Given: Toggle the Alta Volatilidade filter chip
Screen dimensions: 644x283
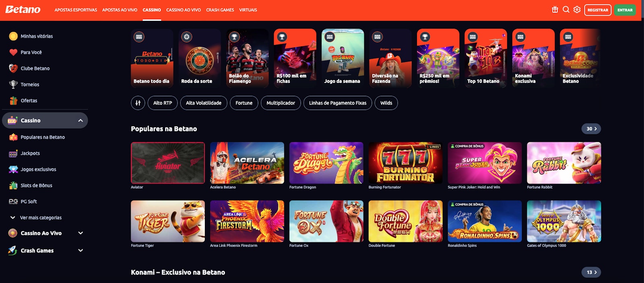Looking at the screenshot, I should (204, 103).
